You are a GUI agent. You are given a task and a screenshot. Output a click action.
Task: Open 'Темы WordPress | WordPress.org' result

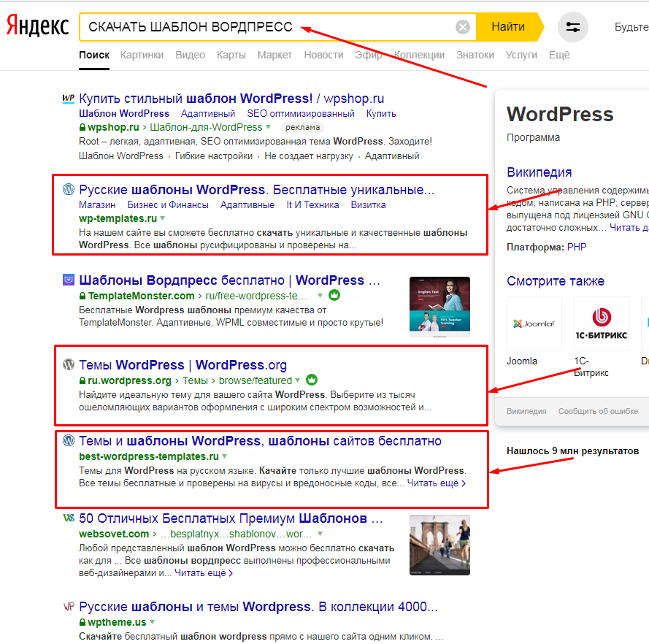(x=183, y=364)
